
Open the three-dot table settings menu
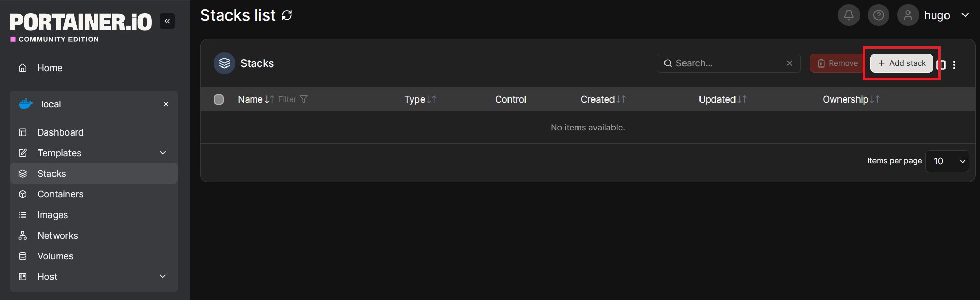(954, 64)
